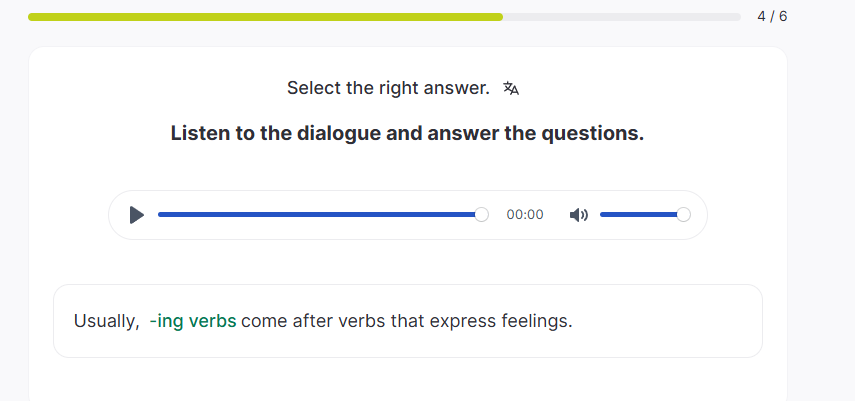Click the audio seek bar round handle
Viewport: 855px width, 401px height.
(x=482, y=215)
